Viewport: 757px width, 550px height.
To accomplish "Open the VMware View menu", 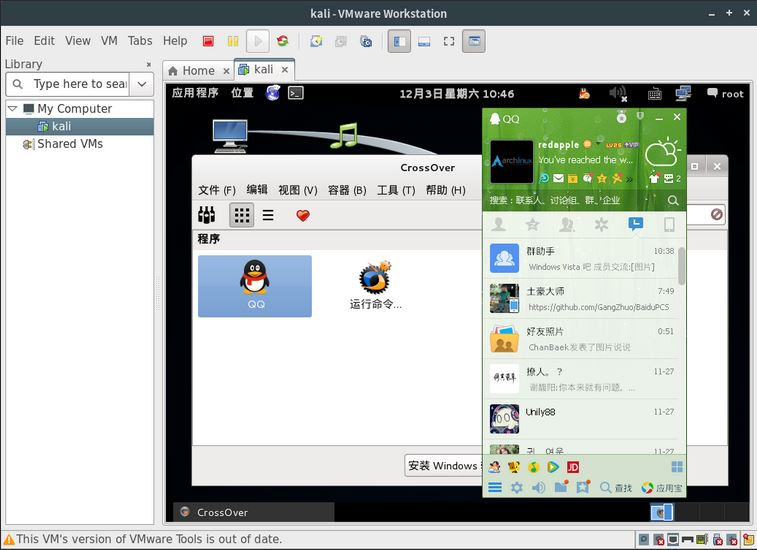I will pos(78,41).
